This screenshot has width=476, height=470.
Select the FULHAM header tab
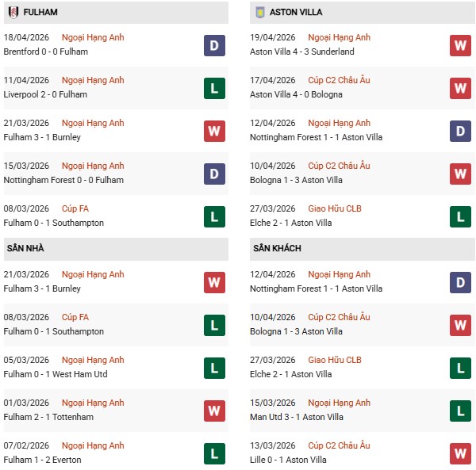click(41, 13)
